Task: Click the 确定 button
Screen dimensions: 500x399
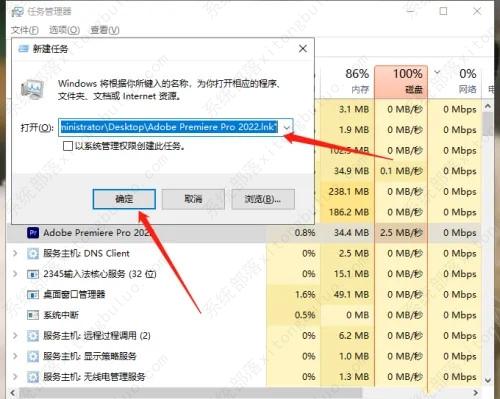Action: pos(124,199)
